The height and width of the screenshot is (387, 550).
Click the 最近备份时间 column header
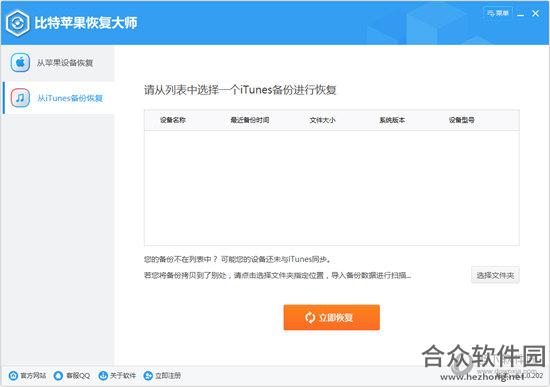(250, 120)
